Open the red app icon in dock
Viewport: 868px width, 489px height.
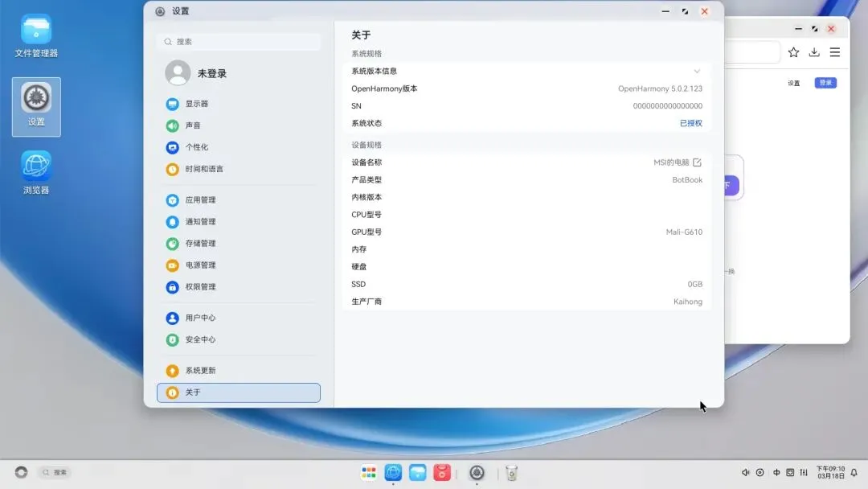442,472
